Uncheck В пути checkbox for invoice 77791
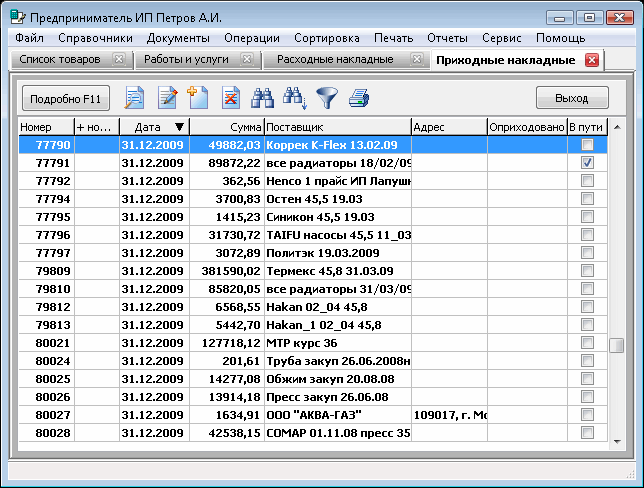This screenshot has height=488, width=644. point(588,163)
